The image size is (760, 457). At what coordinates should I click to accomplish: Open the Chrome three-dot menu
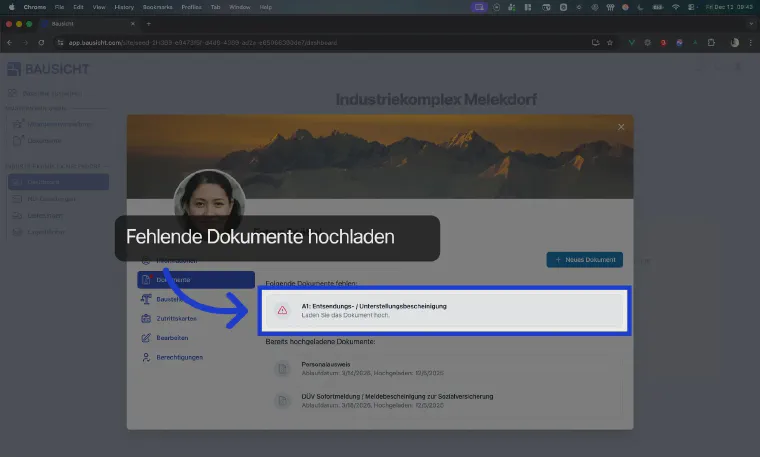pyautogui.click(x=751, y=43)
